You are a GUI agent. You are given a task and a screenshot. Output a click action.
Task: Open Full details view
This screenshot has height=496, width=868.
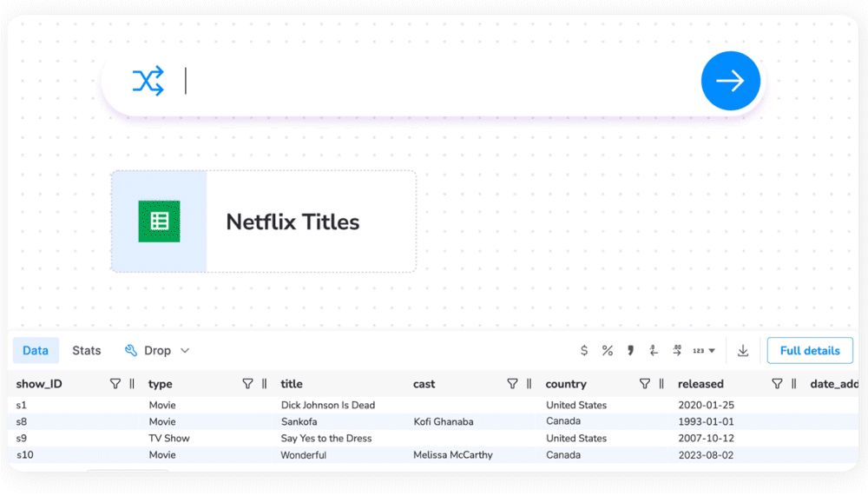point(810,350)
